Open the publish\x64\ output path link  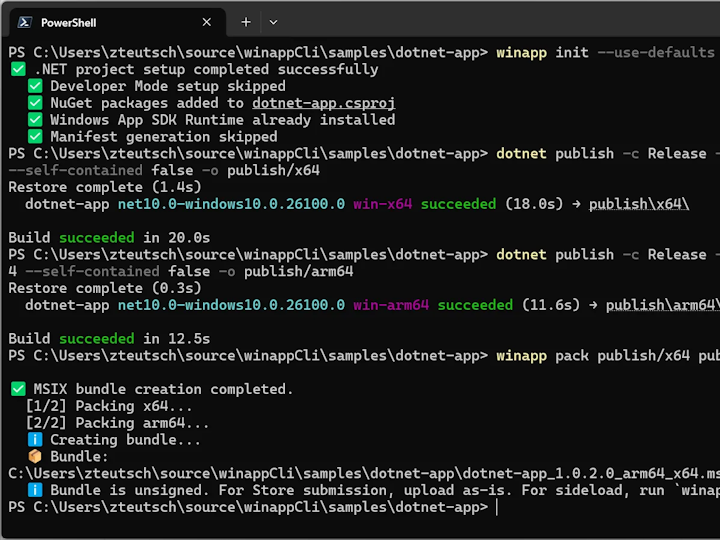639,204
